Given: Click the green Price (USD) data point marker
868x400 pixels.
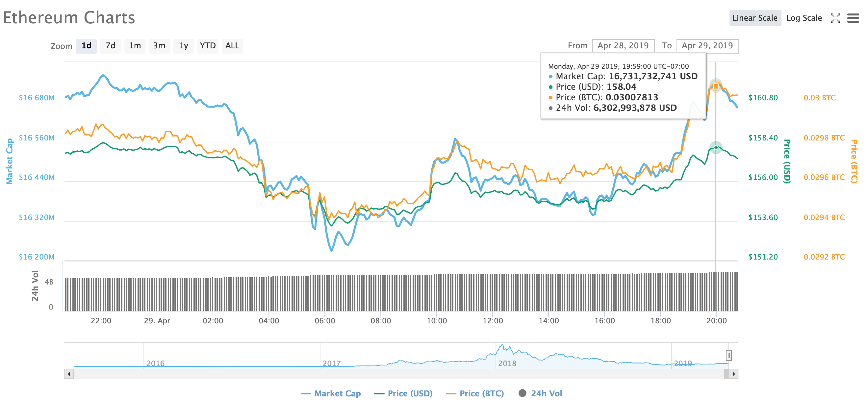Looking at the screenshot, I should [716, 147].
